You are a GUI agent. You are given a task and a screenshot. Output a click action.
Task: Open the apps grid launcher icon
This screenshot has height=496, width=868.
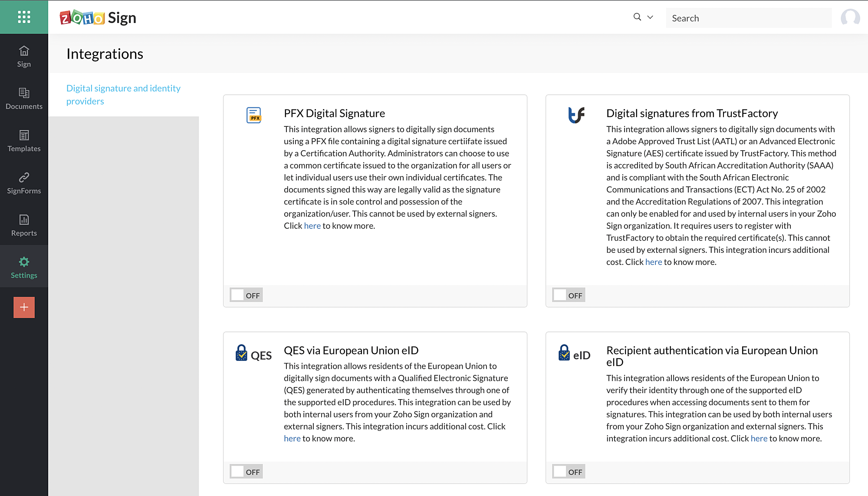coord(24,17)
